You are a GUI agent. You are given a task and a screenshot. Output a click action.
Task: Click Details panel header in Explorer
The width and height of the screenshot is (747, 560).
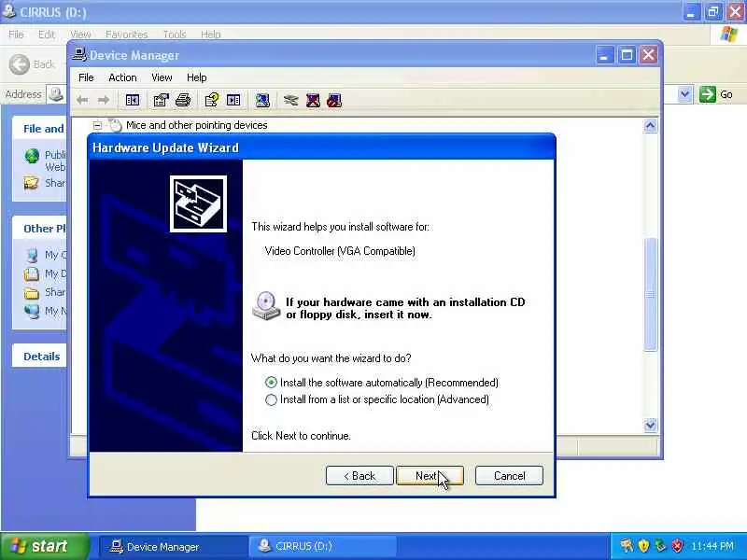(x=41, y=357)
